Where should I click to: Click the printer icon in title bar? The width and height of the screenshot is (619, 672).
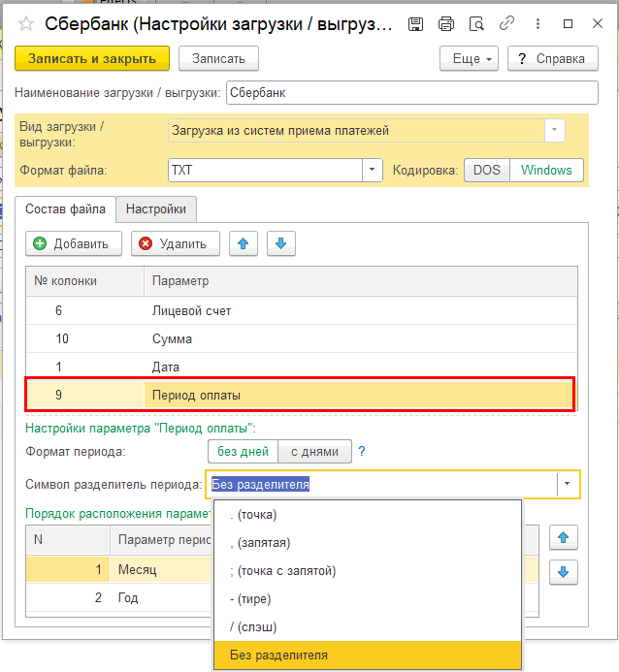(446, 24)
